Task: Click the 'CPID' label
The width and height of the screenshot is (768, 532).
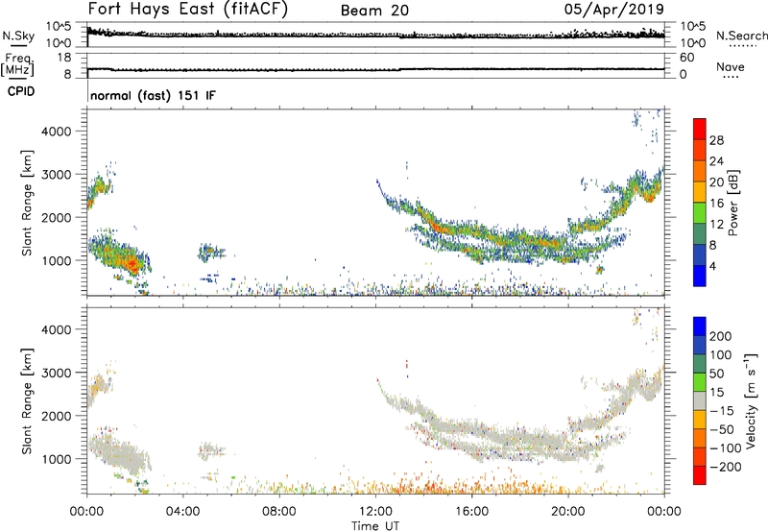Action: (x=21, y=91)
